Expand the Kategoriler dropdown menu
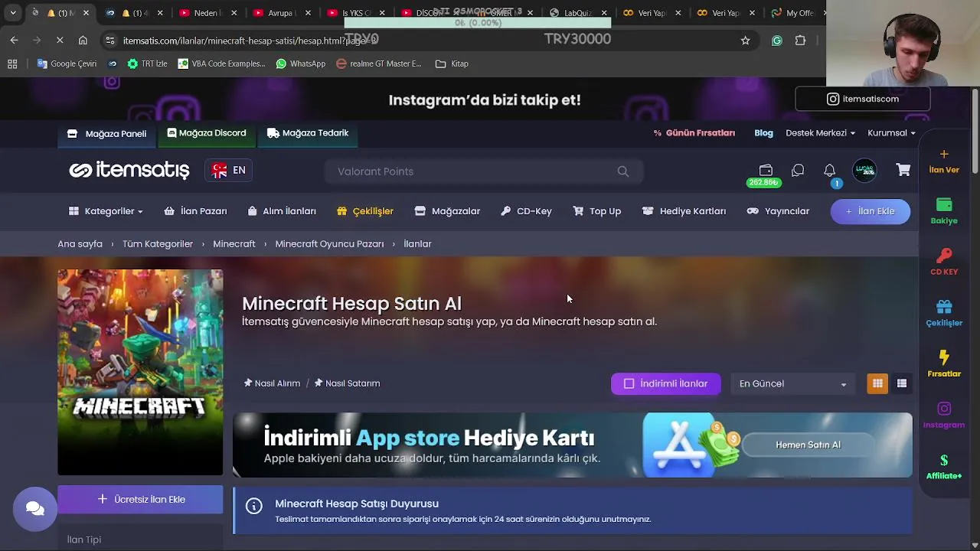Image resolution: width=980 pixels, height=551 pixels. click(x=106, y=211)
